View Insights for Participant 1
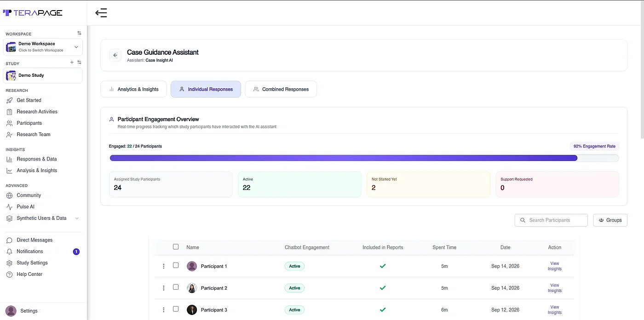This screenshot has height=320, width=644. tap(555, 266)
